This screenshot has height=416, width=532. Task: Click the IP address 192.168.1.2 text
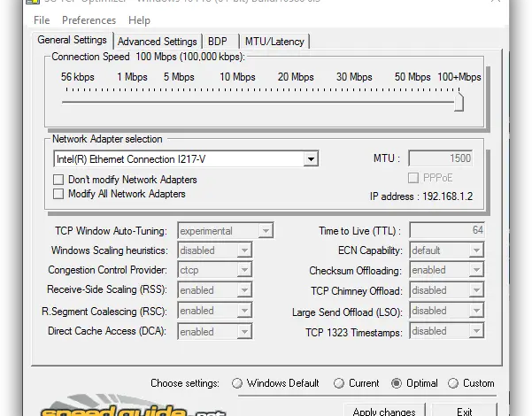pos(421,196)
